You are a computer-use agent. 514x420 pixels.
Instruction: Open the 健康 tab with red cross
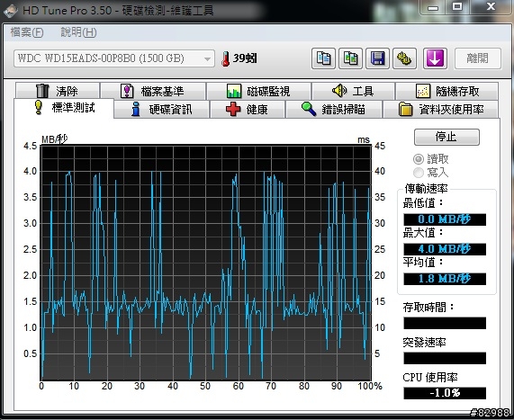[x=248, y=110]
